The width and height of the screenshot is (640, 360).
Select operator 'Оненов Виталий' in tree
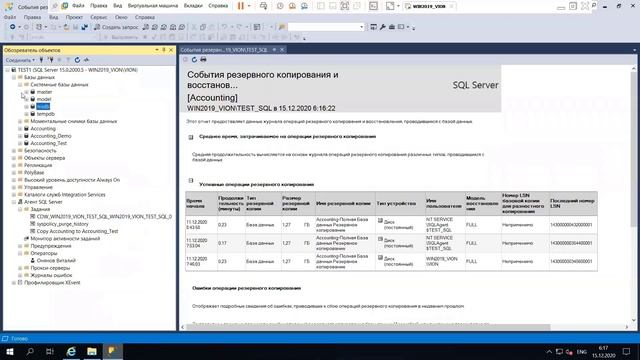point(56,260)
